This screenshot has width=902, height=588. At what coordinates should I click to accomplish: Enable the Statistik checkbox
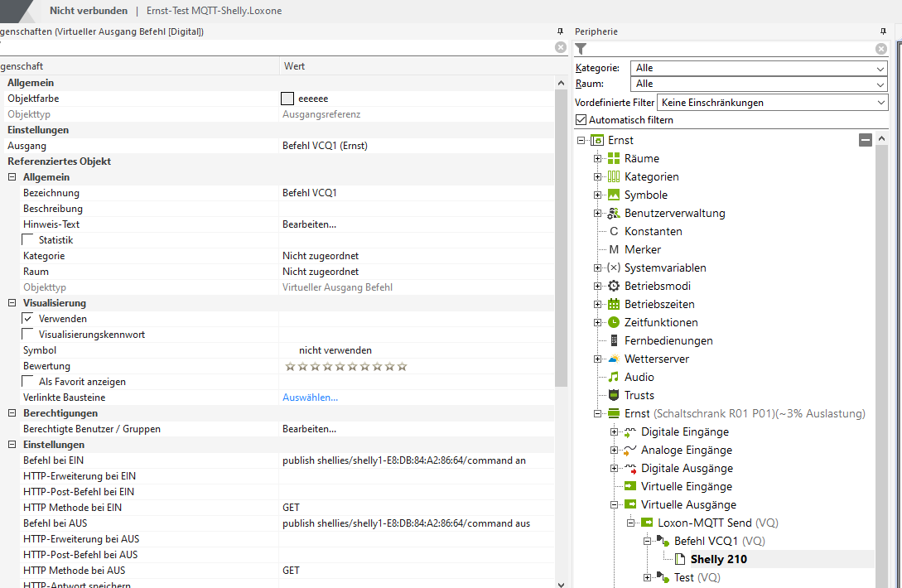coord(28,240)
